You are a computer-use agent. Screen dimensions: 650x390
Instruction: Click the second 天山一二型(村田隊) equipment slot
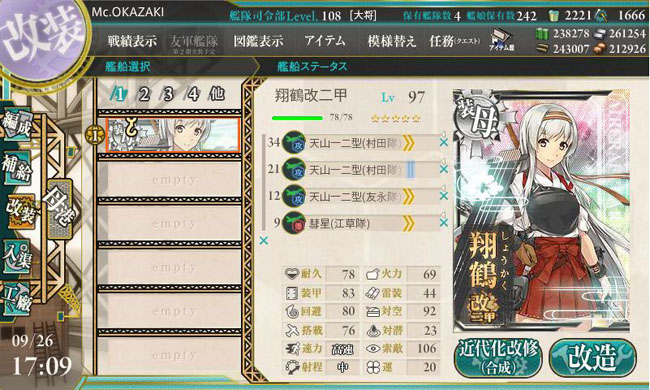point(360,170)
